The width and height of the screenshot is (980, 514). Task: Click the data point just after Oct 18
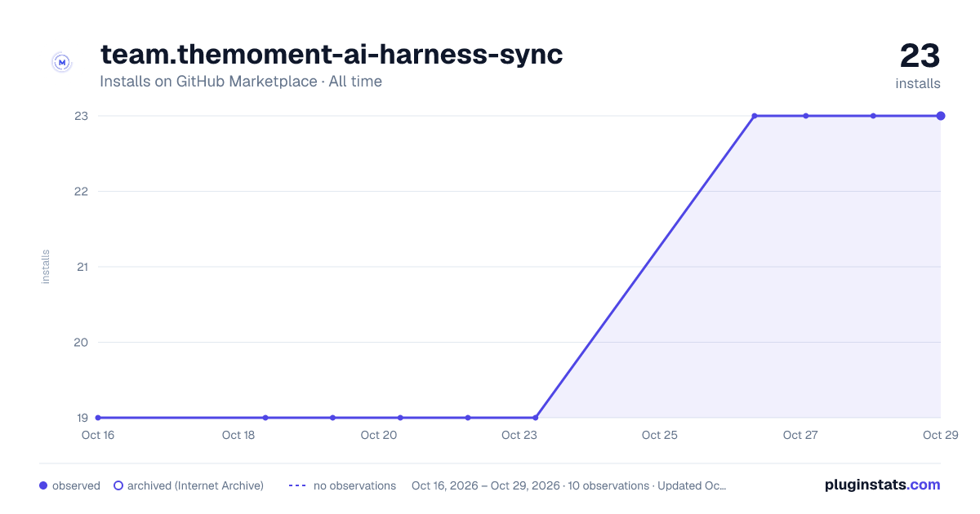click(x=265, y=418)
